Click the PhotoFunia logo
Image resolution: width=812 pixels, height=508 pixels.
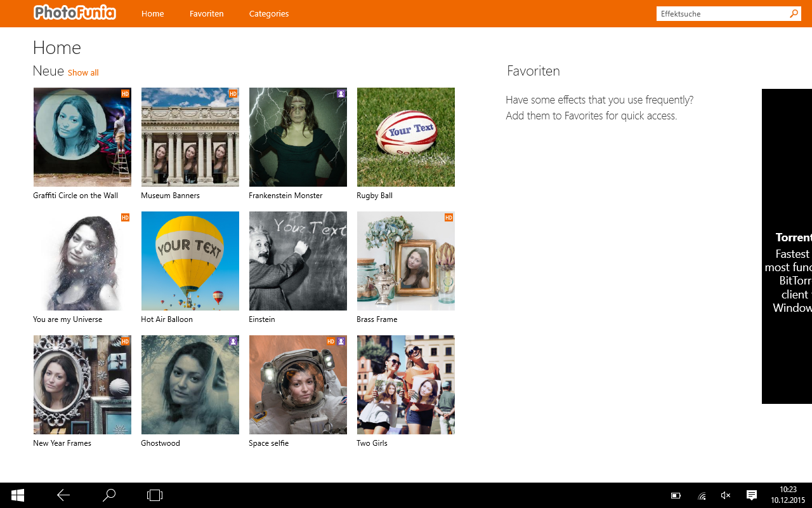[x=75, y=13]
